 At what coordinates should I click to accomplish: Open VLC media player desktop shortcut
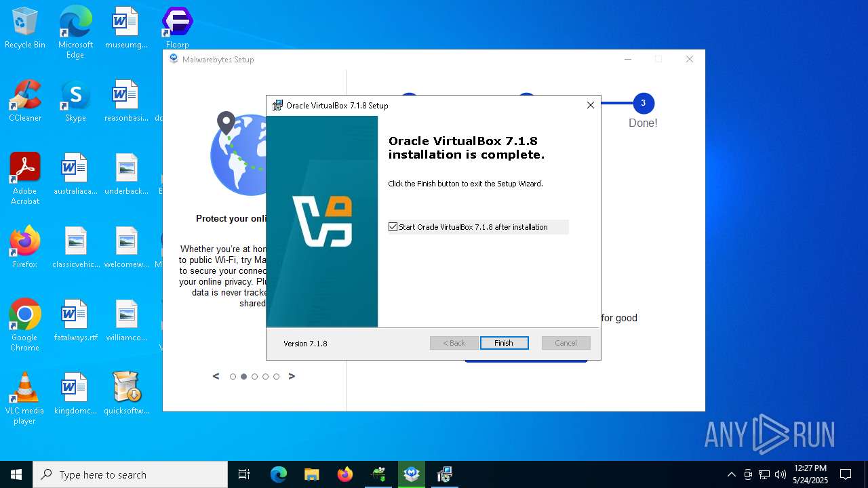tap(25, 398)
